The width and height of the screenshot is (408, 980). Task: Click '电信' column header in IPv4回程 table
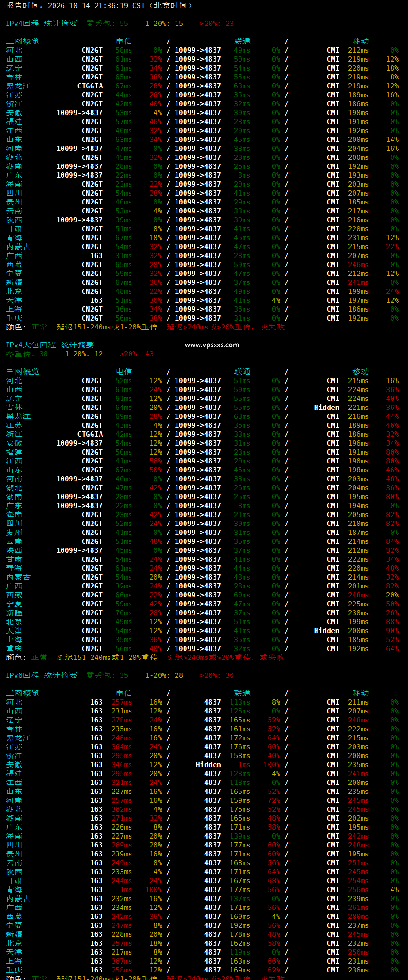(x=124, y=41)
